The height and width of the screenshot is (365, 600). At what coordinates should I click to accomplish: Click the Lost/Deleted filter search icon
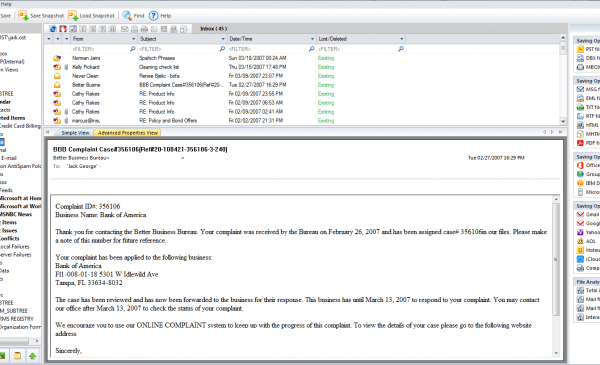tap(401, 49)
